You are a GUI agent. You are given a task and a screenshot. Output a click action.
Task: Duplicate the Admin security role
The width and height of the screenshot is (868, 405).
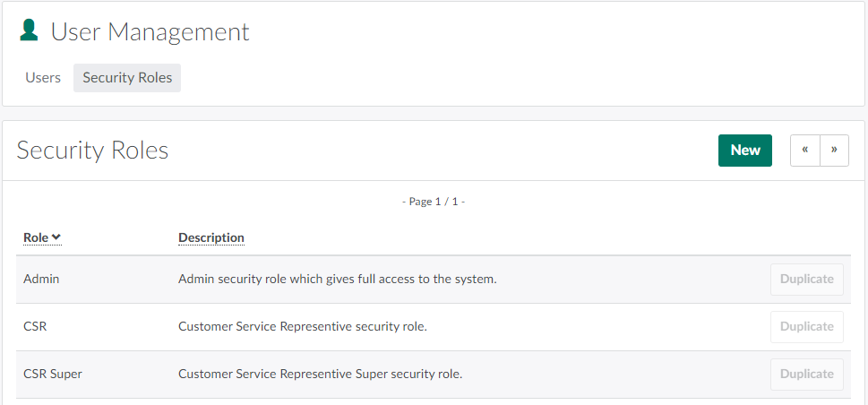[806, 280]
